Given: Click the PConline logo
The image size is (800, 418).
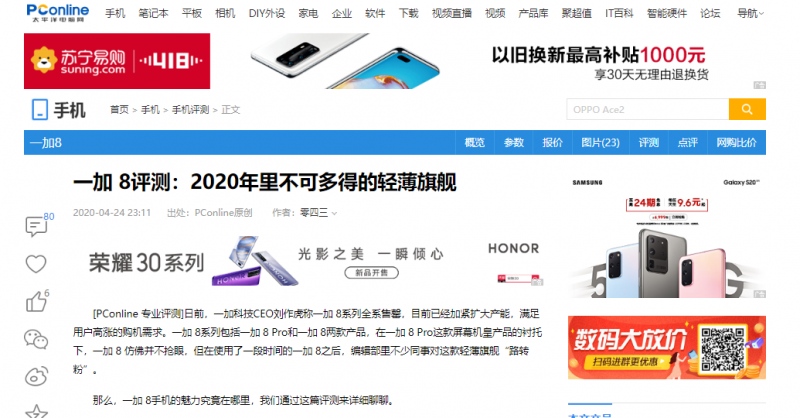Looking at the screenshot, I should coord(58,13).
